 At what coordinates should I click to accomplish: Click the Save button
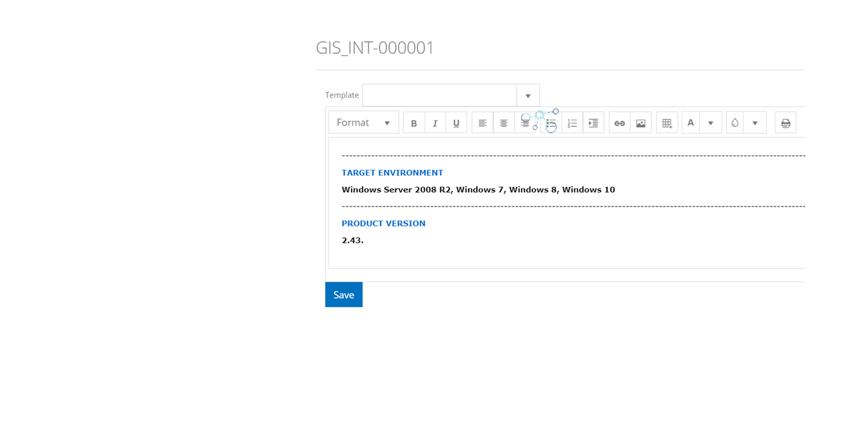point(344,294)
